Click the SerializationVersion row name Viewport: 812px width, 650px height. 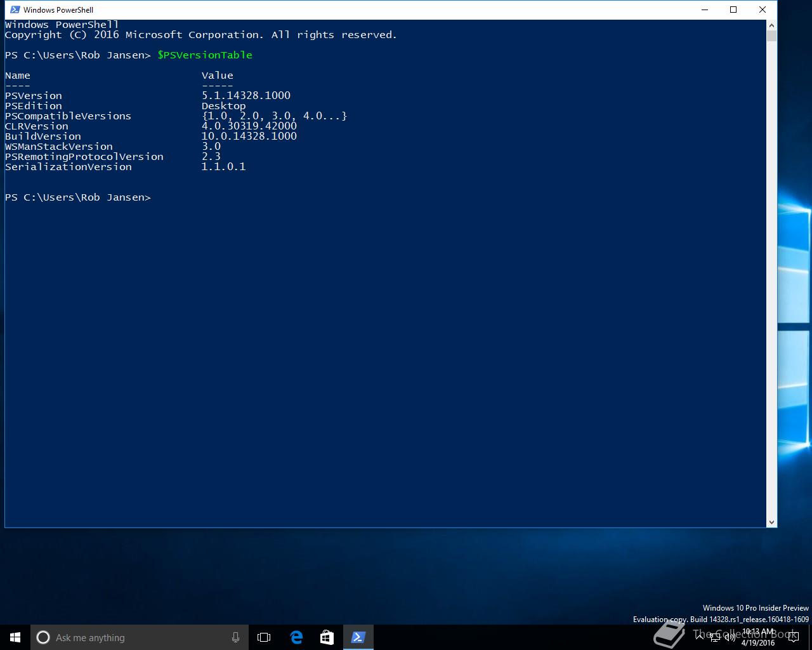(69, 167)
